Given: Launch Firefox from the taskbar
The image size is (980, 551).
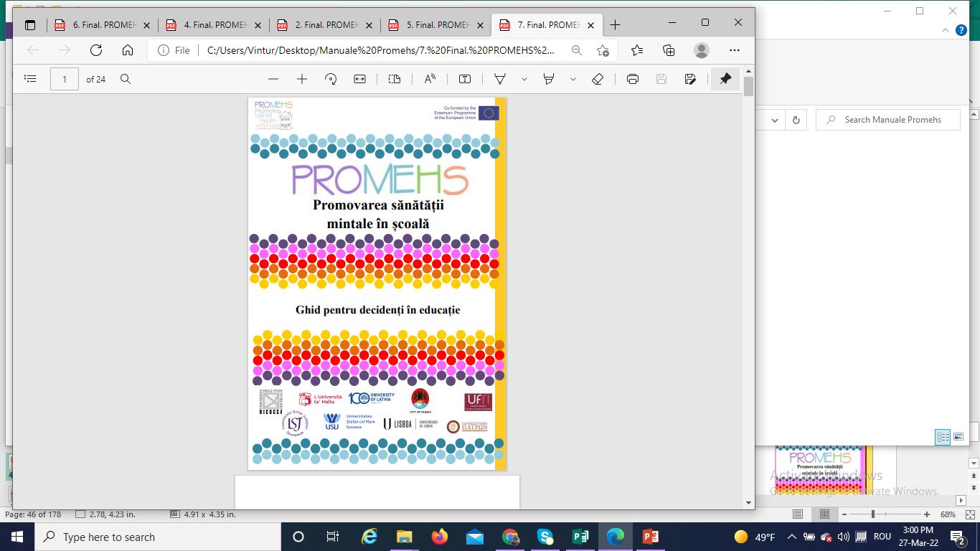Looking at the screenshot, I should pos(439,537).
